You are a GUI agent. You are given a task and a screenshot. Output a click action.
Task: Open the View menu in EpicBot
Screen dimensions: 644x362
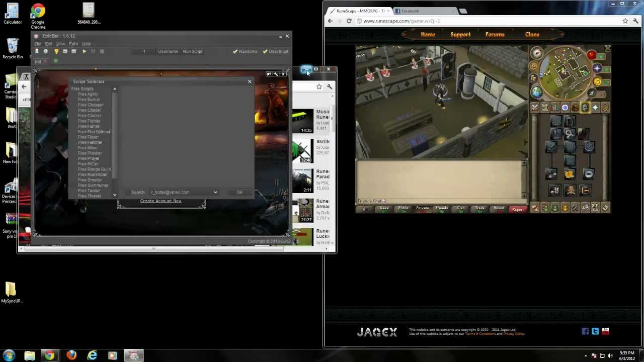point(60,44)
